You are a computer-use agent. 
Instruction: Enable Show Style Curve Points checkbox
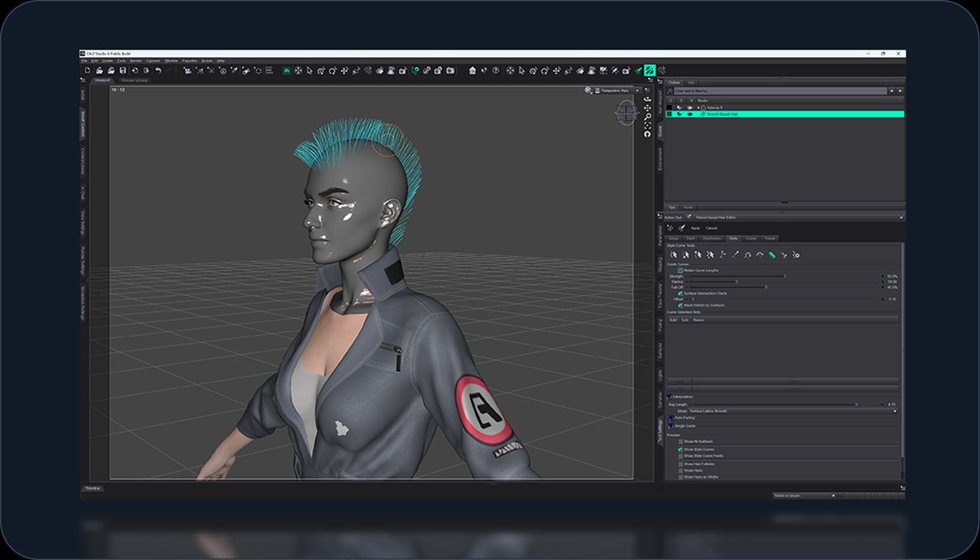click(x=680, y=456)
